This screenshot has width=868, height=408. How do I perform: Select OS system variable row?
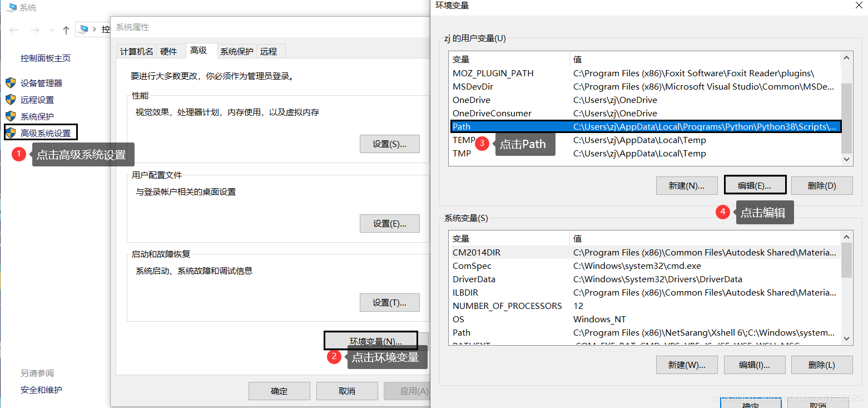(645, 319)
